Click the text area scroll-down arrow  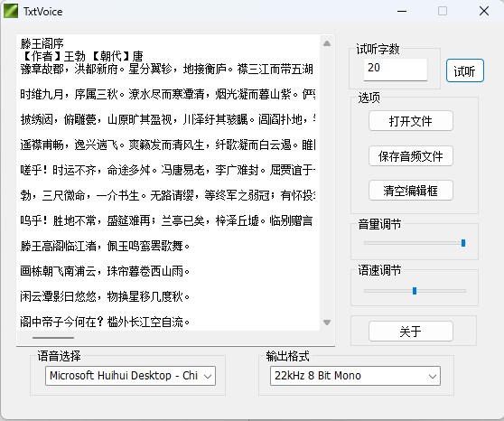click(327, 323)
